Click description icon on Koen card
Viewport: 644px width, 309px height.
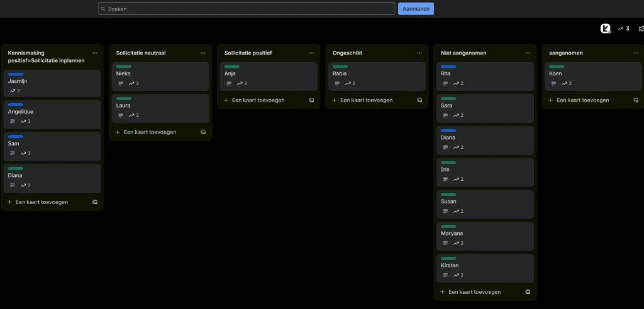point(553,84)
